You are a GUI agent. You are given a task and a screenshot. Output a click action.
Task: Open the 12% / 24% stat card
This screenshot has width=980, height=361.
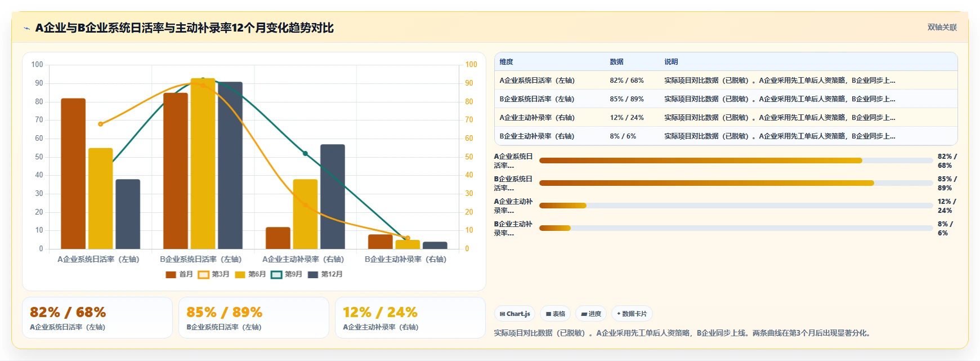(410, 318)
